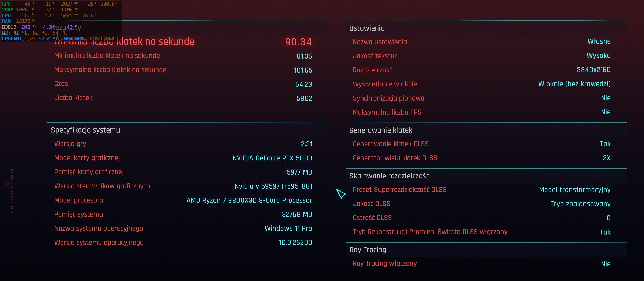Click the Wyświetlanie w oknie setting value
The width and height of the screenshot is (644, 281).
point(574,84)
